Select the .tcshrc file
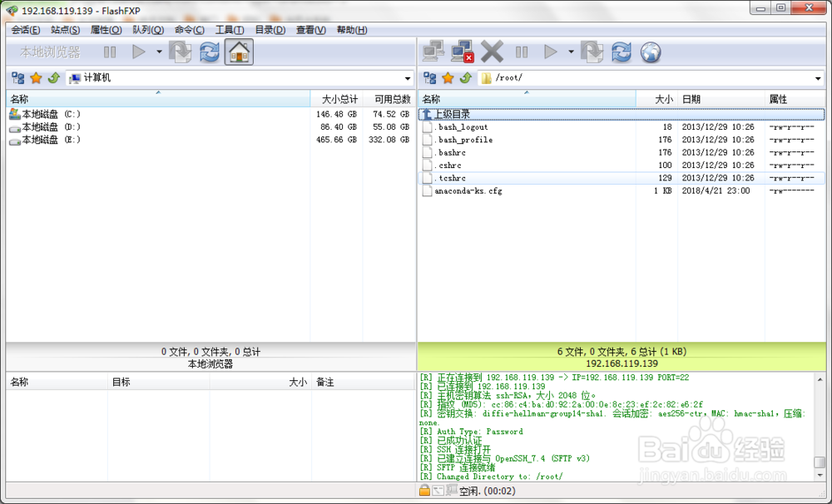The image size is (832, 504). coord(622,178)
